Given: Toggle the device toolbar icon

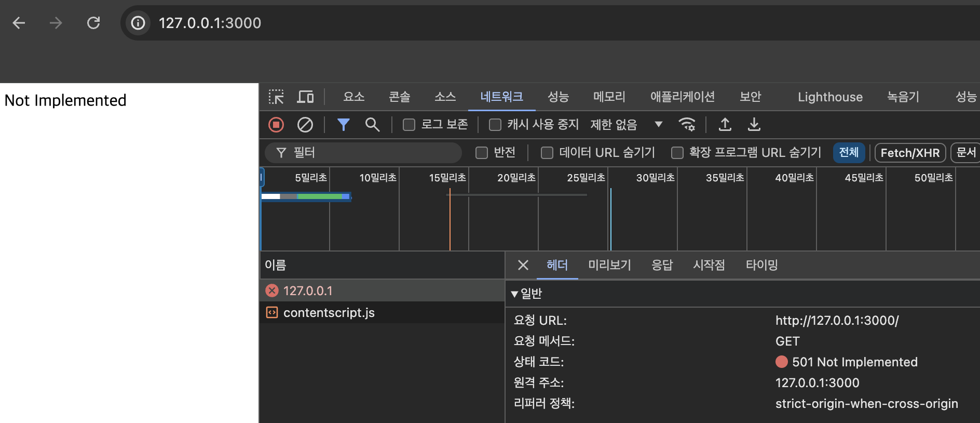Looking at the screenshot, I should click(305, 97).
